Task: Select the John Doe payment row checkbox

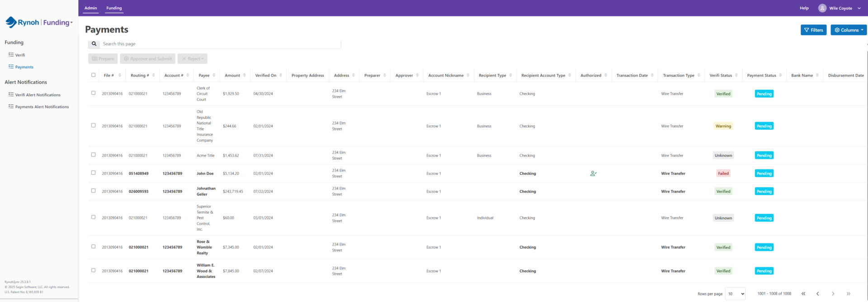Action: pos(94,173)
